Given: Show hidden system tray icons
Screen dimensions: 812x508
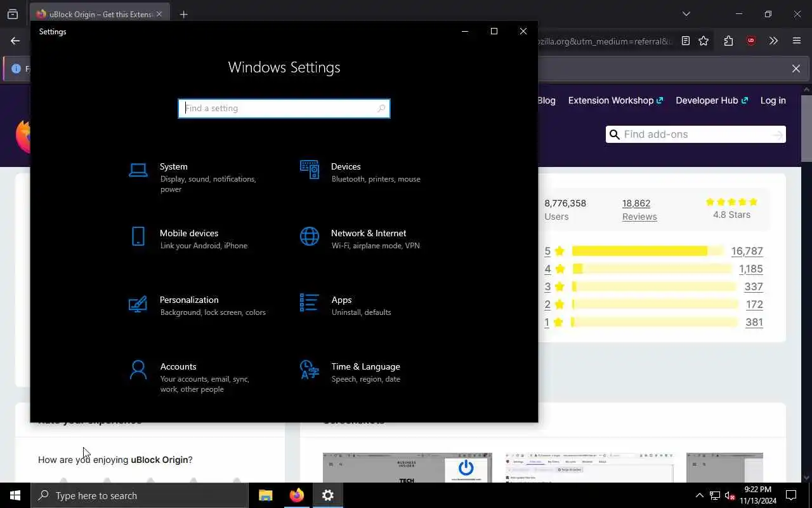Looking at the screenshot, I should coord(699,495).
